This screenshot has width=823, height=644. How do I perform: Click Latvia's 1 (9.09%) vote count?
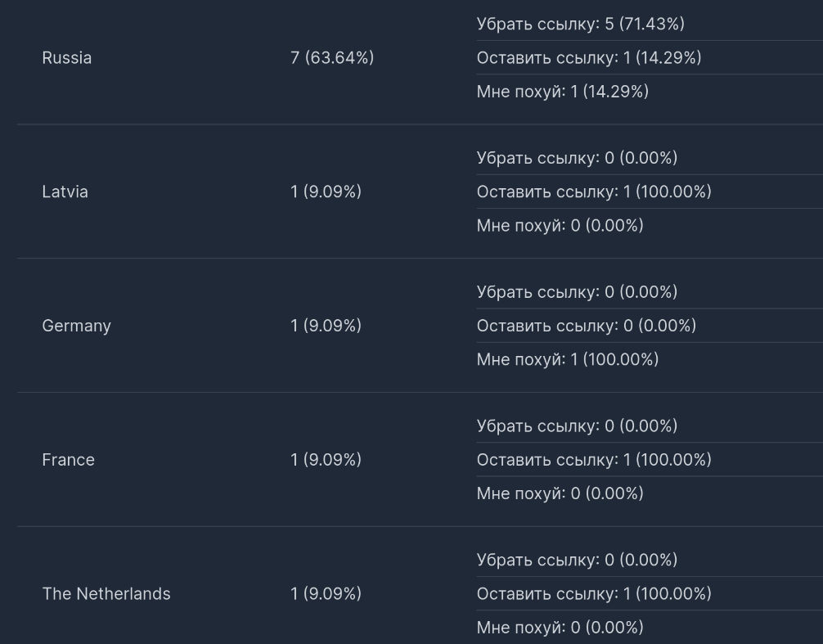(x=326, y=191)
